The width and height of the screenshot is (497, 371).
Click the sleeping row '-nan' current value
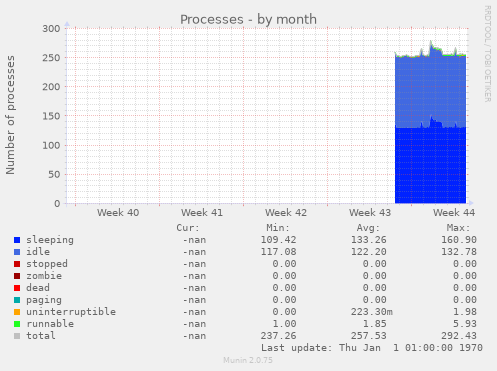click(194, 240)
